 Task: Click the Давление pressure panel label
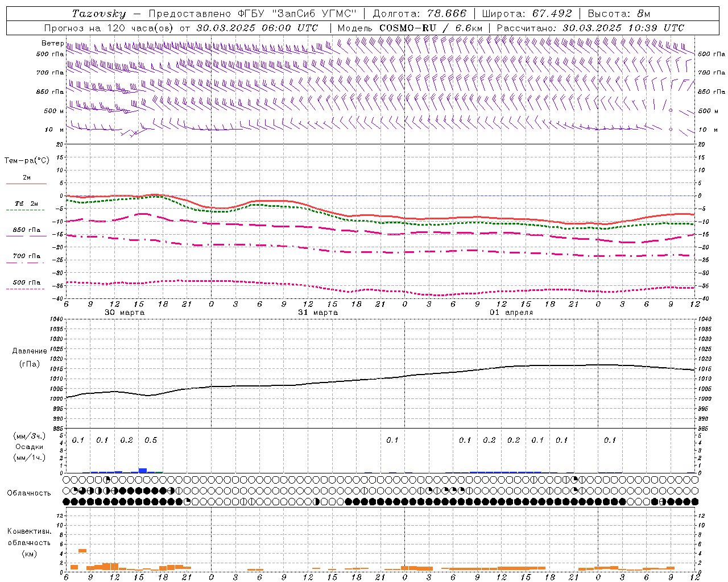[30, 351]
